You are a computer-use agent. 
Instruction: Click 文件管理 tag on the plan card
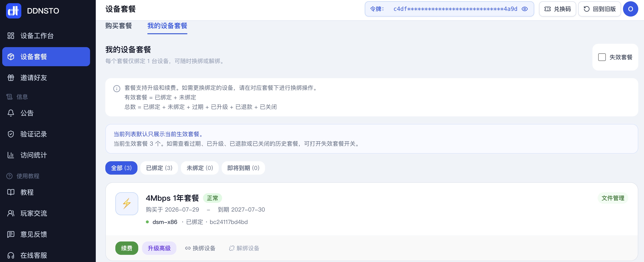[x=613, y=198]
